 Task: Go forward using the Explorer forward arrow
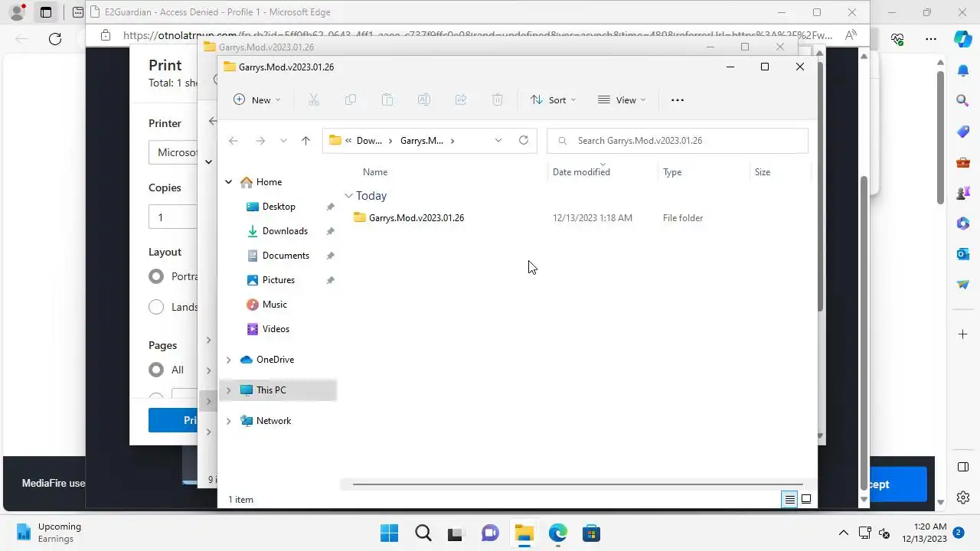tap(260, 141)
